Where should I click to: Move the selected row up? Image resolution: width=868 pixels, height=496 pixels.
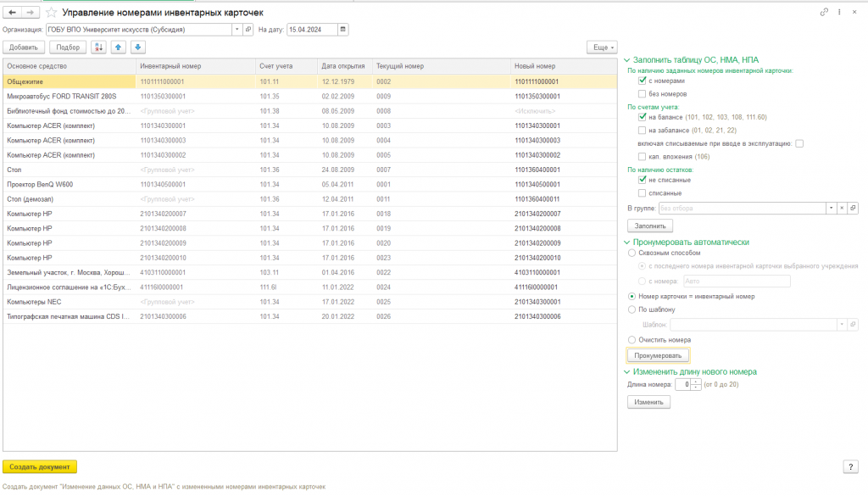tap(119, 47)
